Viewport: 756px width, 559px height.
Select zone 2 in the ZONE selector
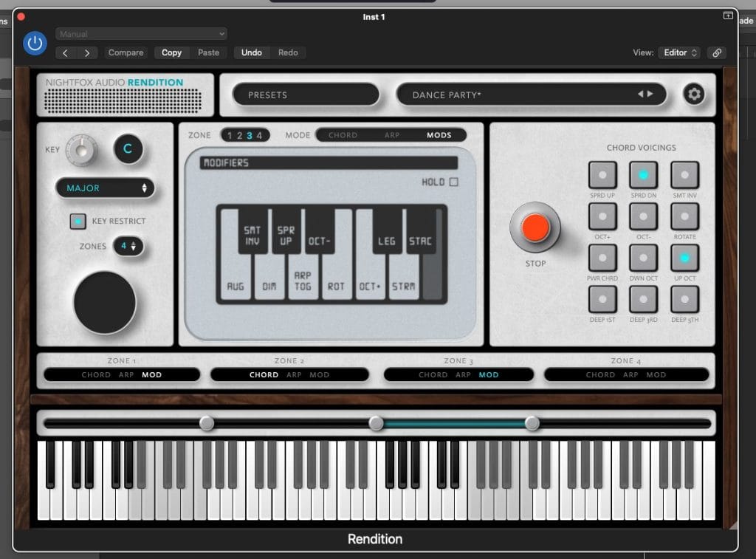(x=239, y=136)
